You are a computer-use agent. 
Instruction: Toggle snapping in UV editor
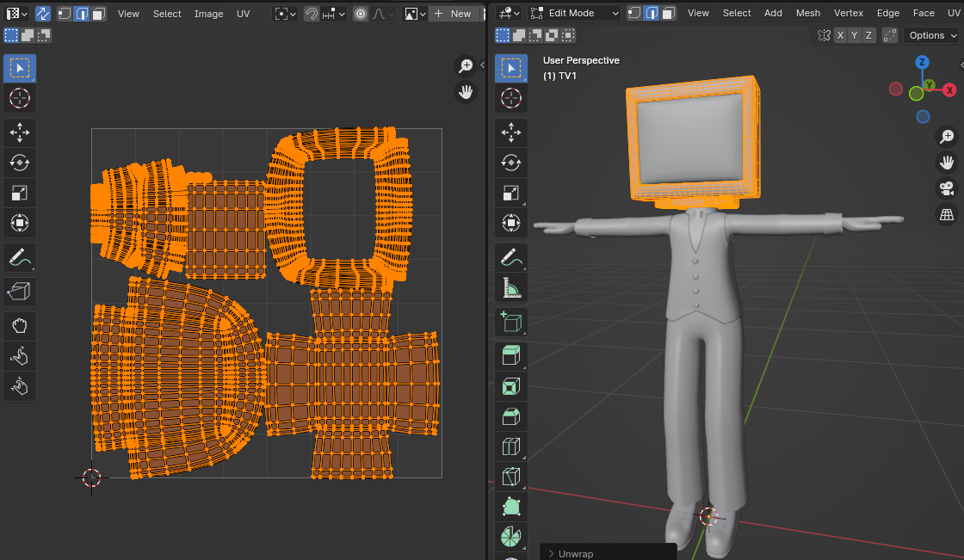(312, 14)
